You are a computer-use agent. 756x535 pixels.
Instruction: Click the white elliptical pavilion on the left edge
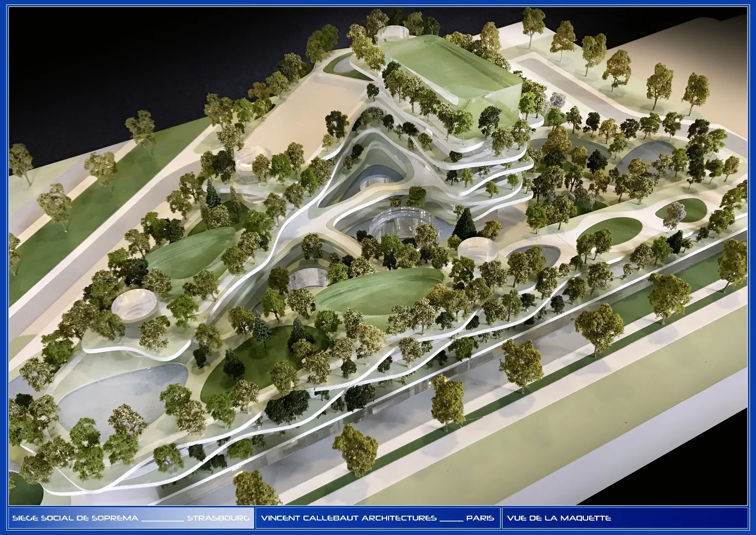click(134, 305)
